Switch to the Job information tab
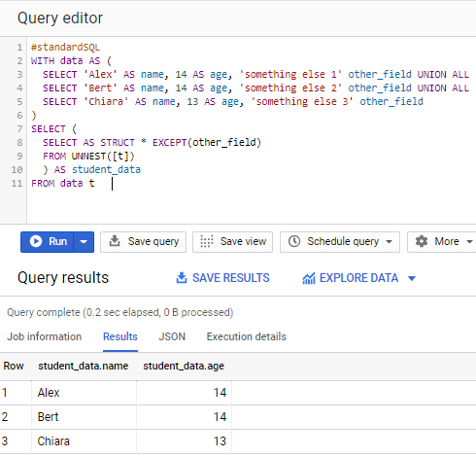Image resolution: width=476 pixels, height=457 pixels. point(45,336)
